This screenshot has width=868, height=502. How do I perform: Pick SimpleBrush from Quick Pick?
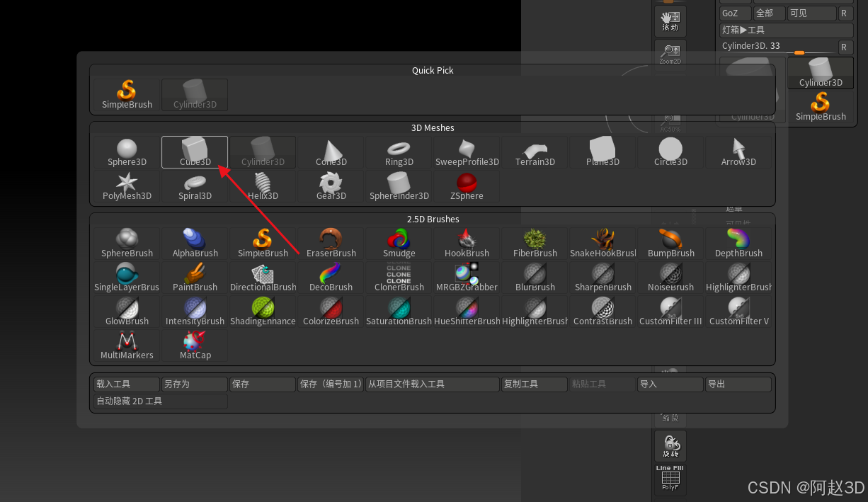click(127, 95)
